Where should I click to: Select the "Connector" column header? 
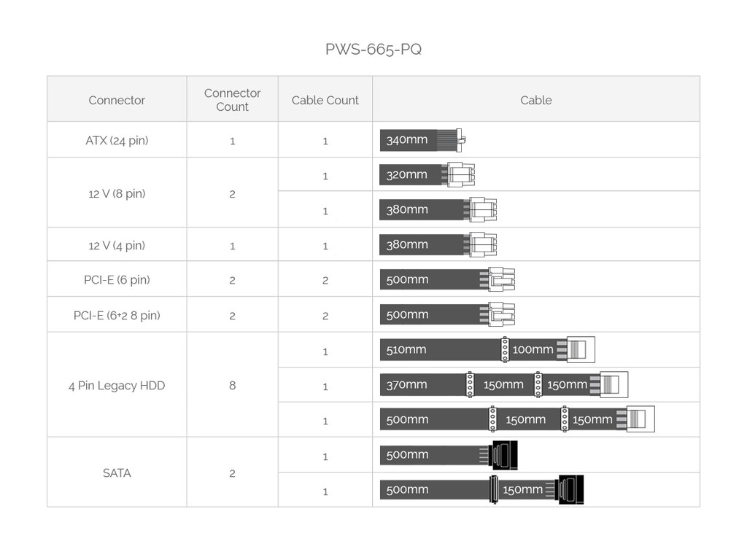point(117,101)
